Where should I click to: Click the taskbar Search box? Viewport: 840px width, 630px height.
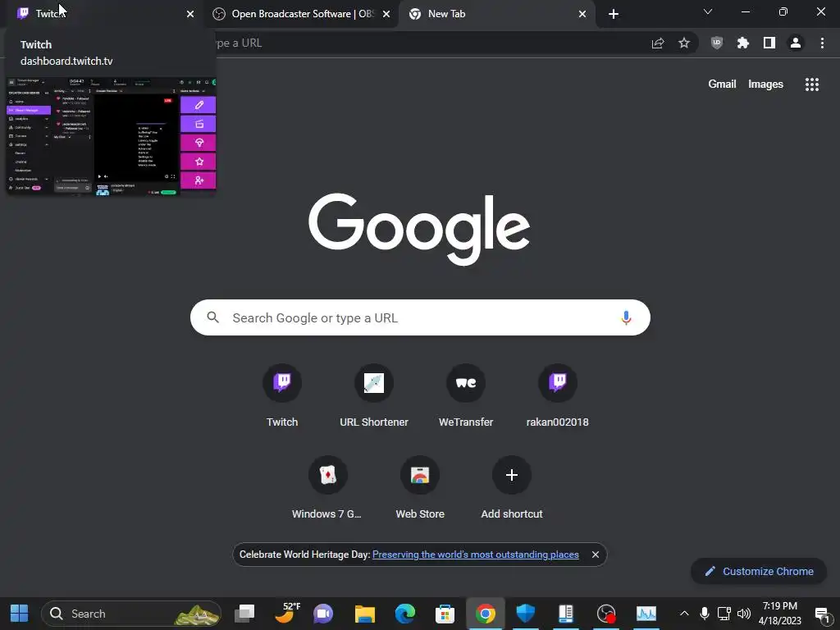pyautogui.click(x=130, y=614)
